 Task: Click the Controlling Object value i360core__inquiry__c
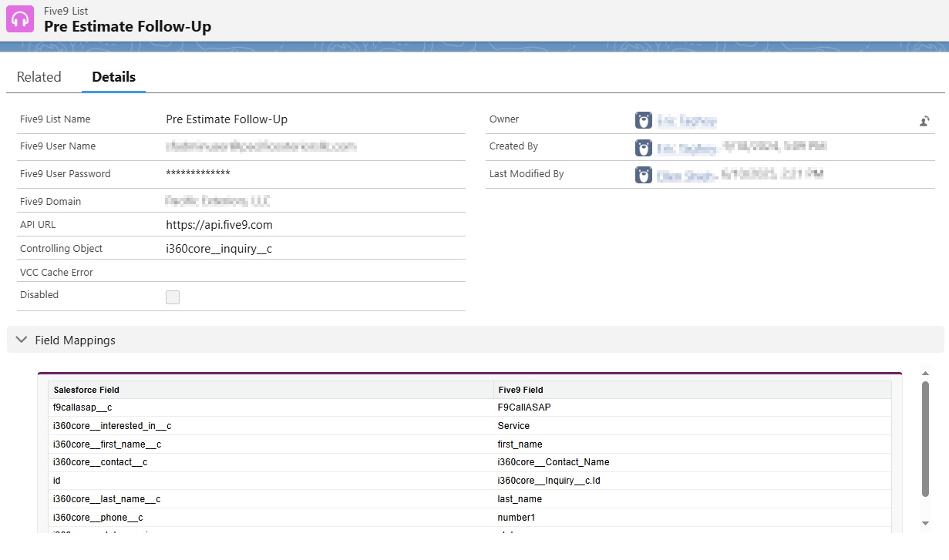(219, 249)
